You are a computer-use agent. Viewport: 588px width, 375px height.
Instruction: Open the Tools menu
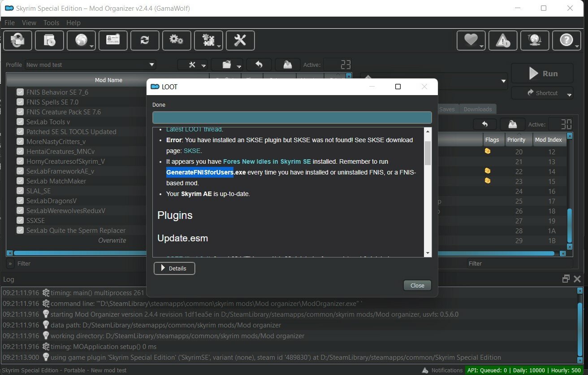[52, 23]
